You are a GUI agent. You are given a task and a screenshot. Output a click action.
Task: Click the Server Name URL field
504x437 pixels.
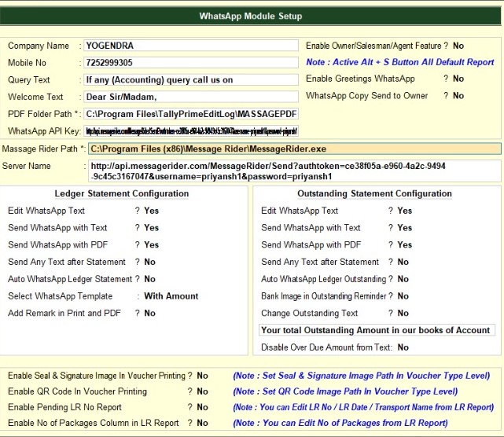tap(294, 171)
